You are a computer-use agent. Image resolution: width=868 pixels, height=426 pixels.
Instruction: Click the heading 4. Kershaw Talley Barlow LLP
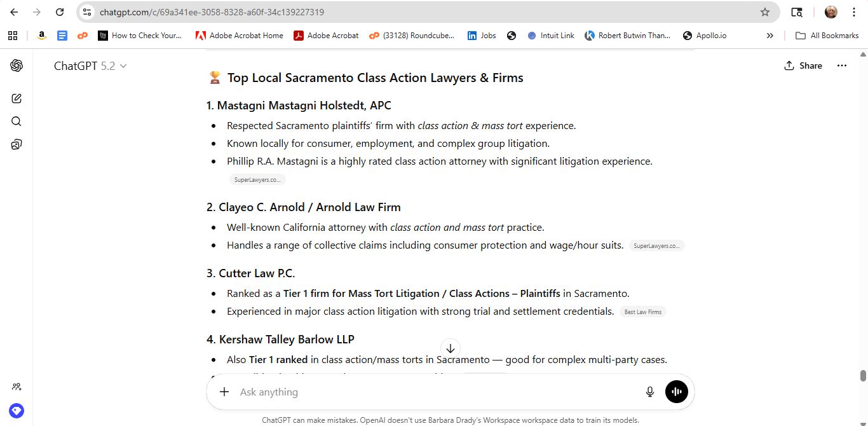click(280, 340)
